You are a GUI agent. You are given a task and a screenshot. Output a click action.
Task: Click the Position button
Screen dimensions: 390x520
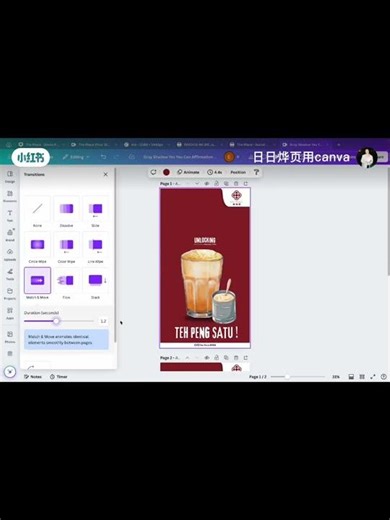pyautogui.click(x=238, y=172)
